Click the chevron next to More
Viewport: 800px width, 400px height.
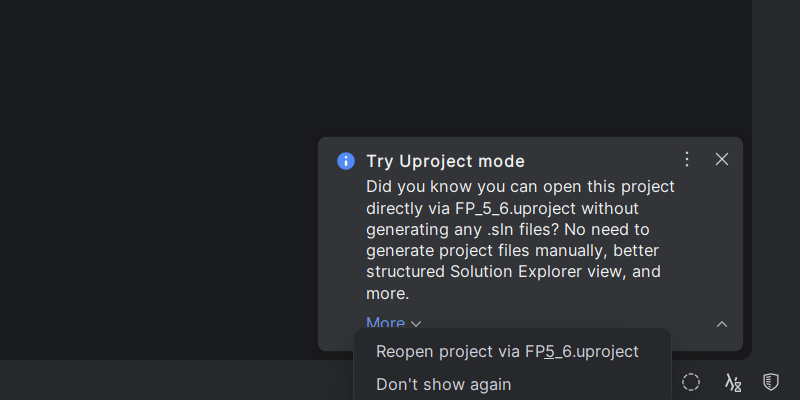click(416, 324)
